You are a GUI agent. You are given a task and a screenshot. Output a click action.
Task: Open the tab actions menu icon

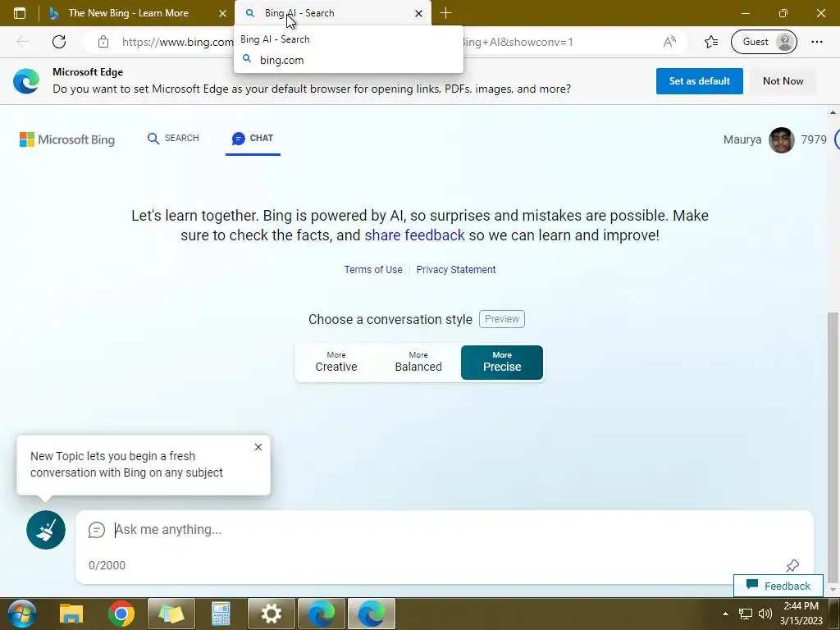coord(20,13)
